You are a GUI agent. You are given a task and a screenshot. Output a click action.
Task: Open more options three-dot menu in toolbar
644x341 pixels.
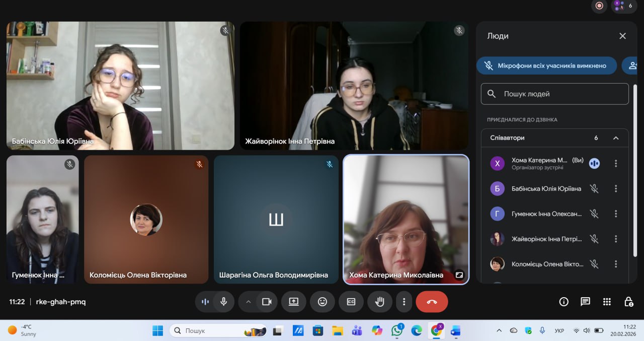(x=404, y=302)
